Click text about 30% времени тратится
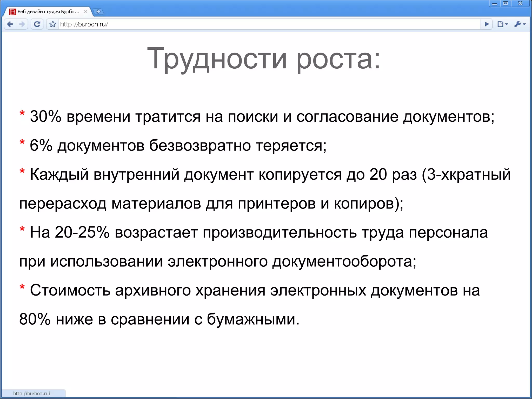Screen dimensions: 532x399 (257, 116)
